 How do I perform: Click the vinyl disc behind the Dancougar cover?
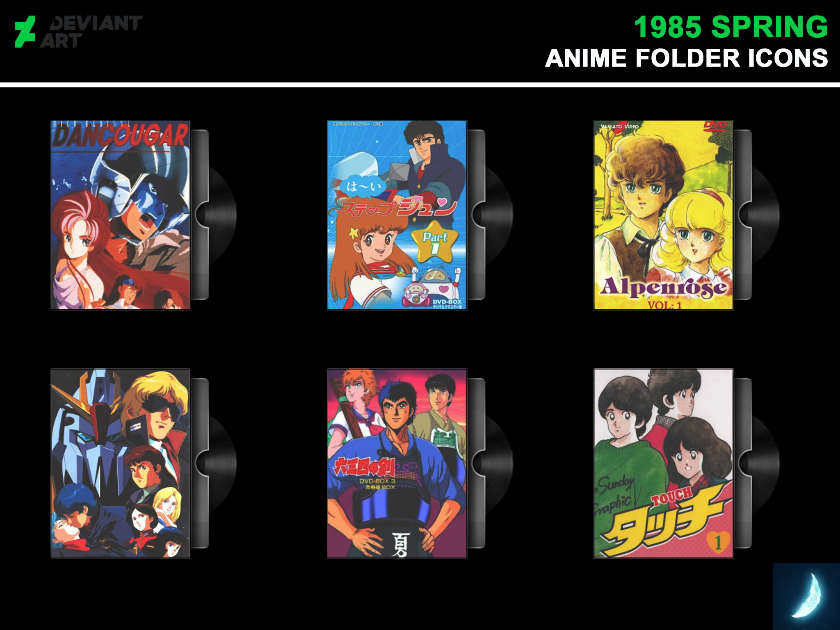pos(223,215)
